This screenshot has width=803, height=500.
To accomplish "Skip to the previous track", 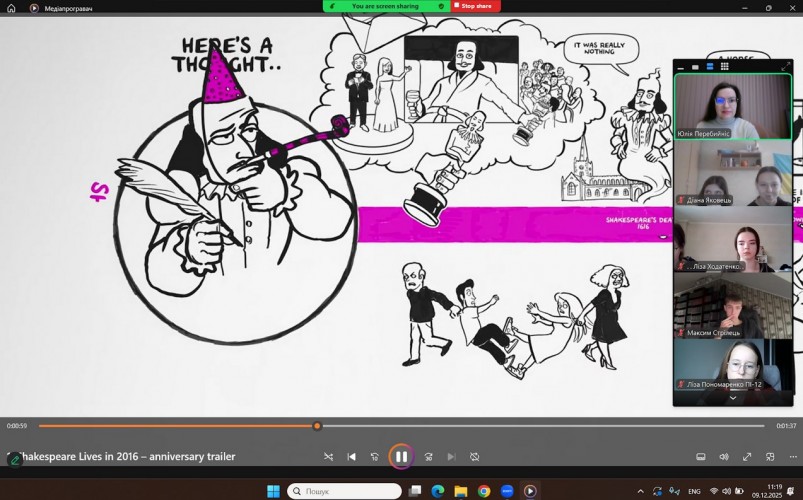I will point(351,457).
